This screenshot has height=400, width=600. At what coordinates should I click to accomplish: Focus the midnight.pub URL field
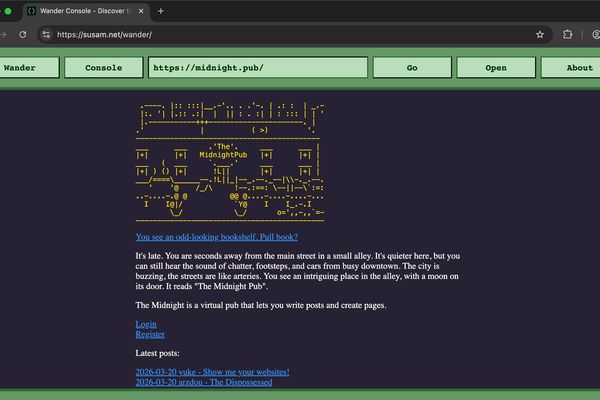(258, 68)
